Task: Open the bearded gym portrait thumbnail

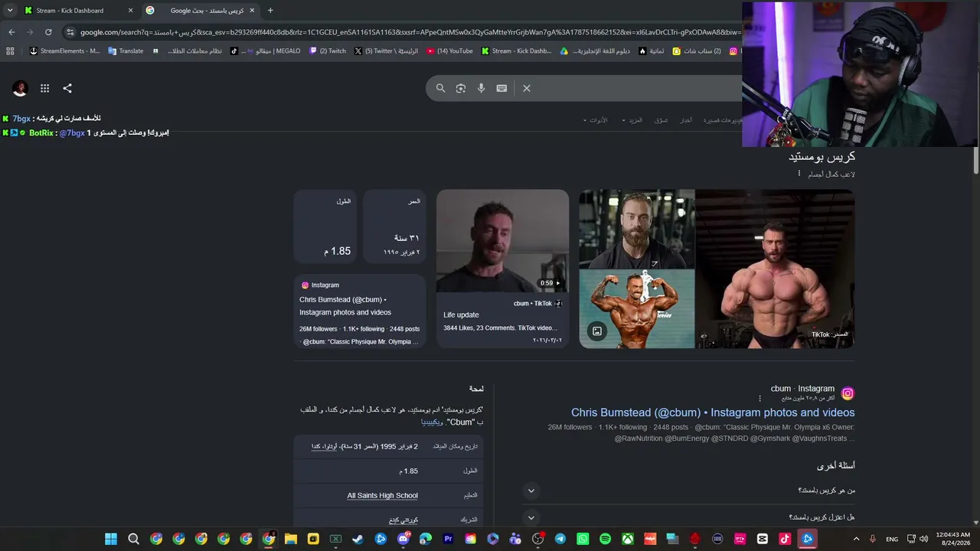Action: point(637,229)
